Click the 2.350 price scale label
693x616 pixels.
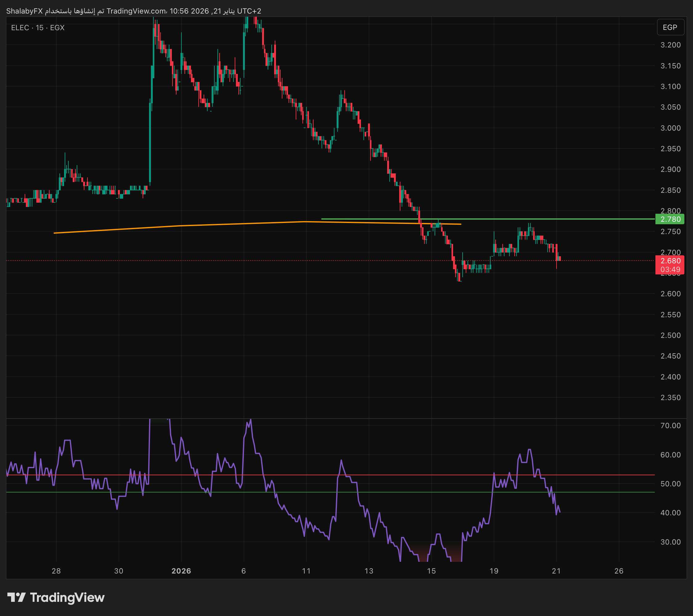click(x=670, y=397)
